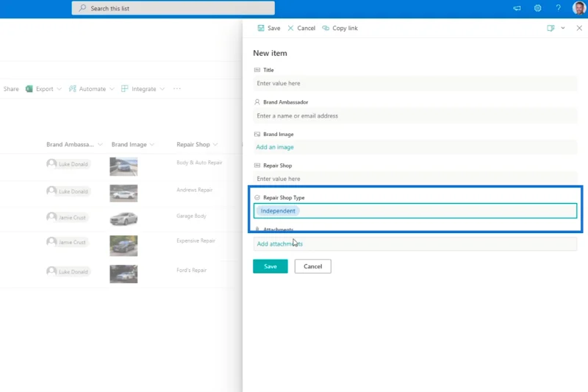The image size is (588, 392).
Task: Click the Andrews Repair cell
Action: point(195,190)
